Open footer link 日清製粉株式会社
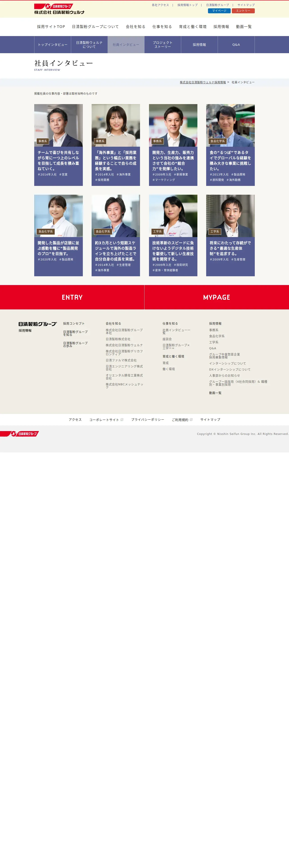The width and height of the screenshot is (289, 868). 118,339
